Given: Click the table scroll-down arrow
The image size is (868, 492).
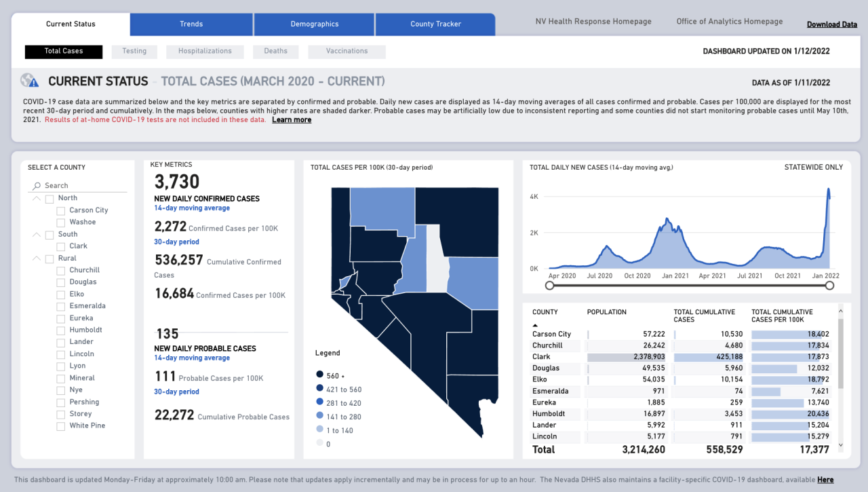Looking at the screenshot, I should [841, 445].
